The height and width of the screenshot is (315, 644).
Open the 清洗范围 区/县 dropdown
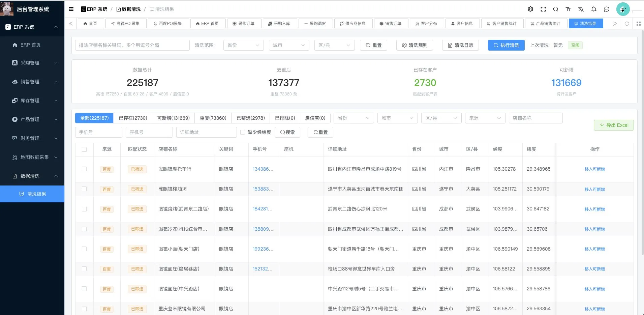[x=334, y=45]
